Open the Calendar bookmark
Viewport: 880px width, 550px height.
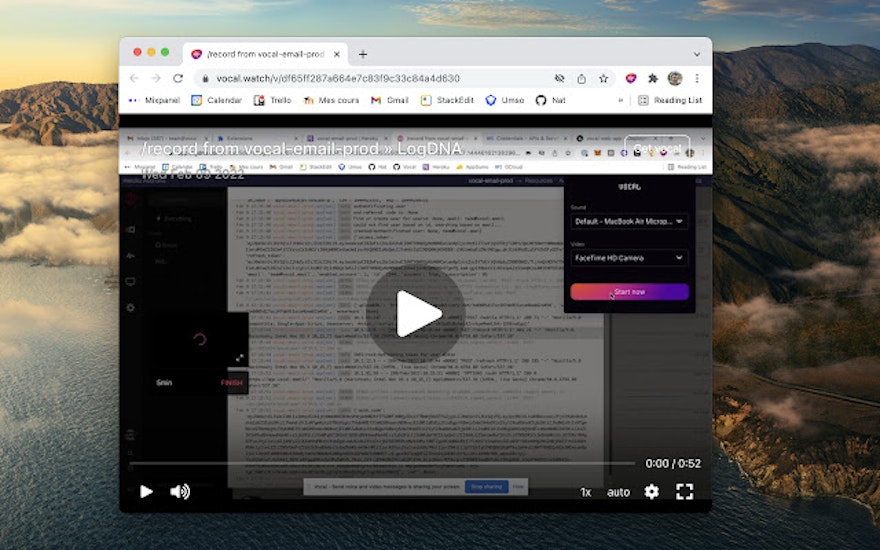coord(217,100)
